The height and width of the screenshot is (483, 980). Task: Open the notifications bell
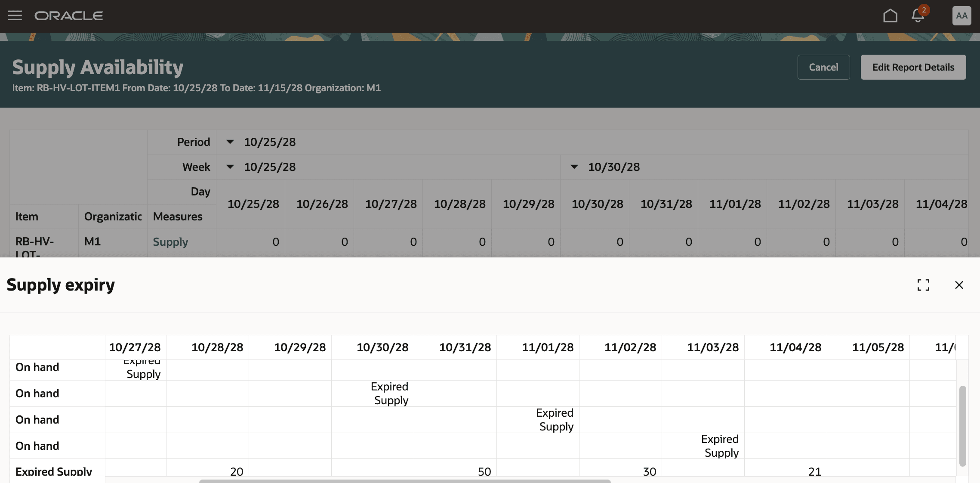point(918,16)
